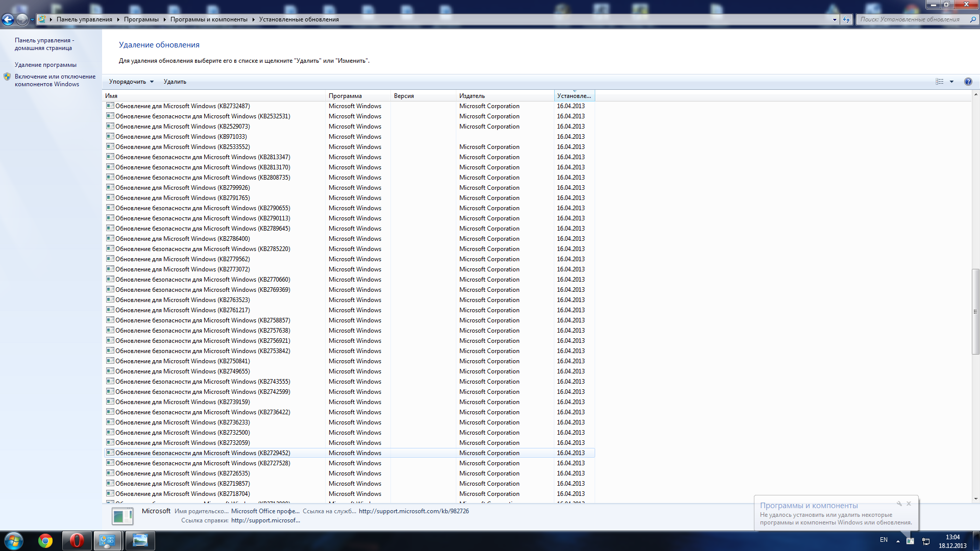980x551 pixels.
Task: Click the scrollbar up arrow
Action: click(x=975, y=94)
